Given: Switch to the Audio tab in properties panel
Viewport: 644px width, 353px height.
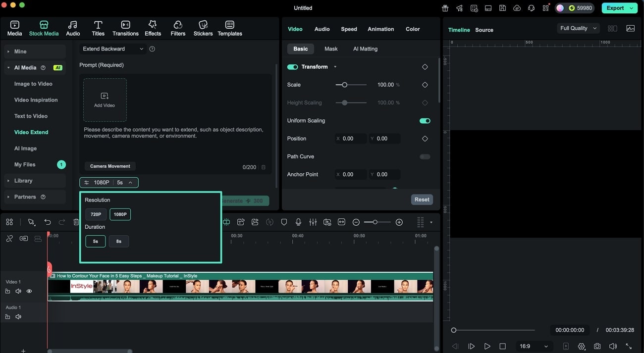Looking at the screenshot, I should (322, 29).
